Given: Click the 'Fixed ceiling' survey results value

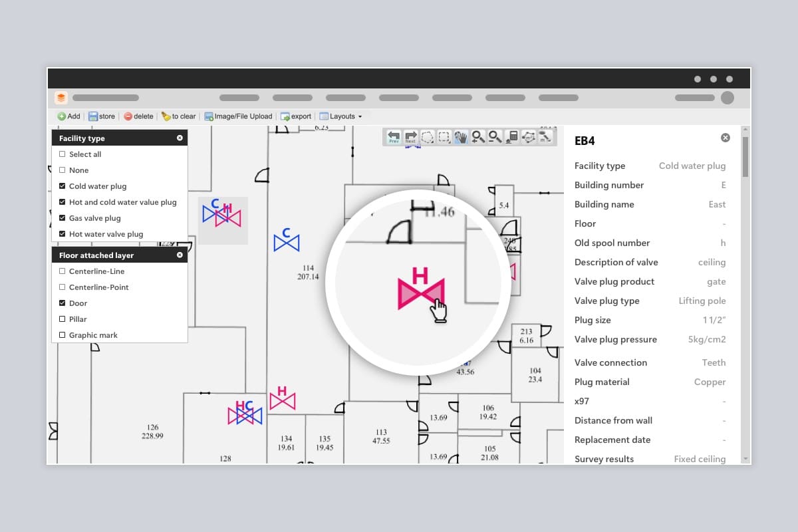Looking at the screenshot, I should click(x=700, y=460).
